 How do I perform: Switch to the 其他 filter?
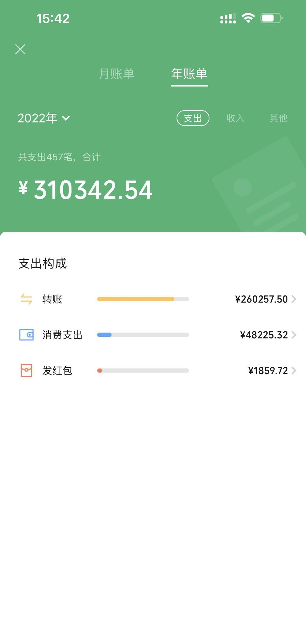point(278,118)
